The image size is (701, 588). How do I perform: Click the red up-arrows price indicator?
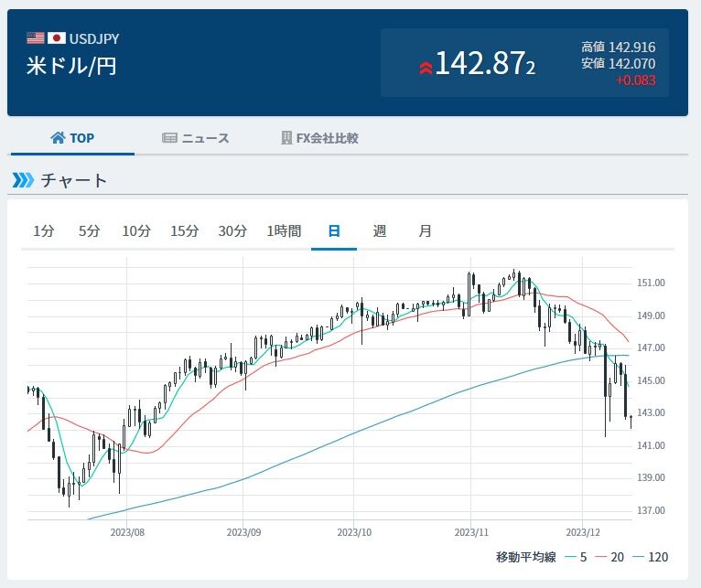pyautogui.click(x=426, y=67)
